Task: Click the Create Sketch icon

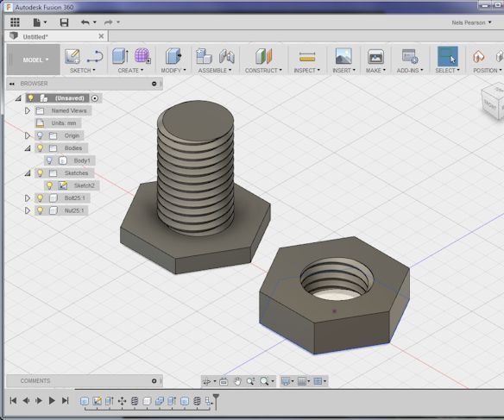Action: pyautogui.click(x=72, y=56)
